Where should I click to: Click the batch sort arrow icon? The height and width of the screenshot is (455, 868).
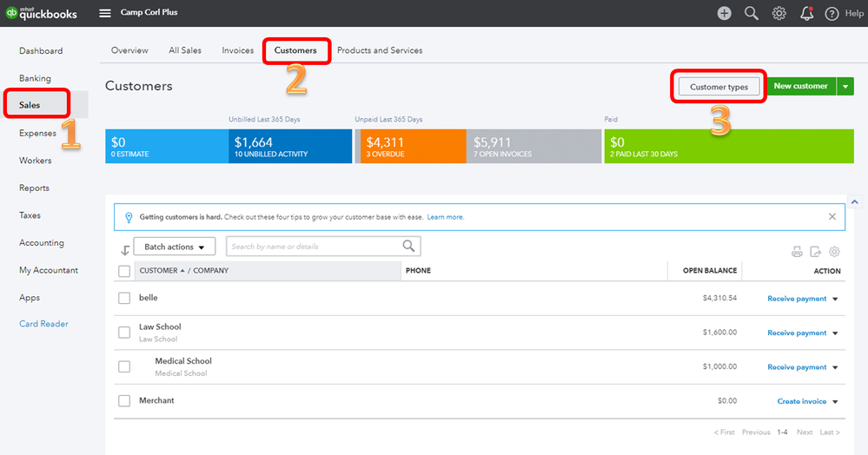click(x=125, y=250)
